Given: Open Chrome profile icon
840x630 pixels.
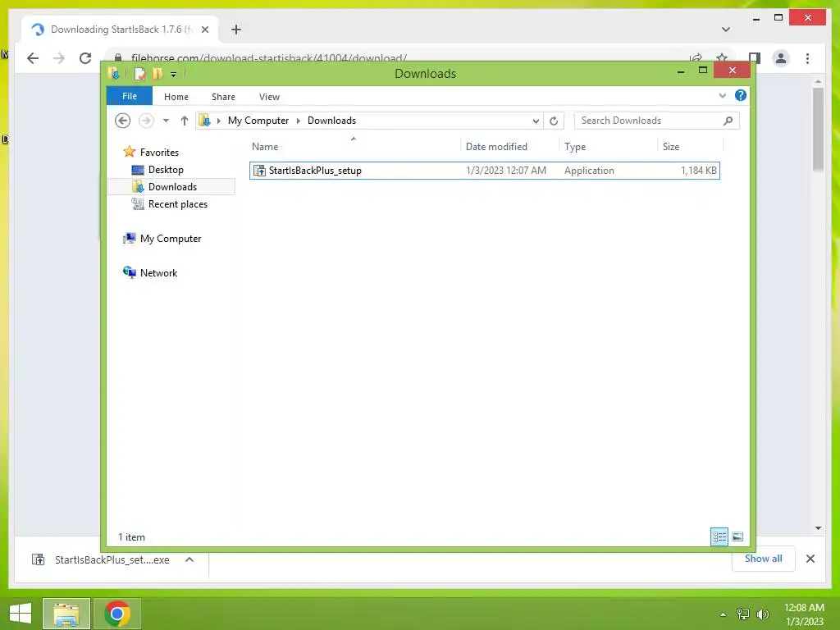Looking at the screenshot, I should pos(781,58).
